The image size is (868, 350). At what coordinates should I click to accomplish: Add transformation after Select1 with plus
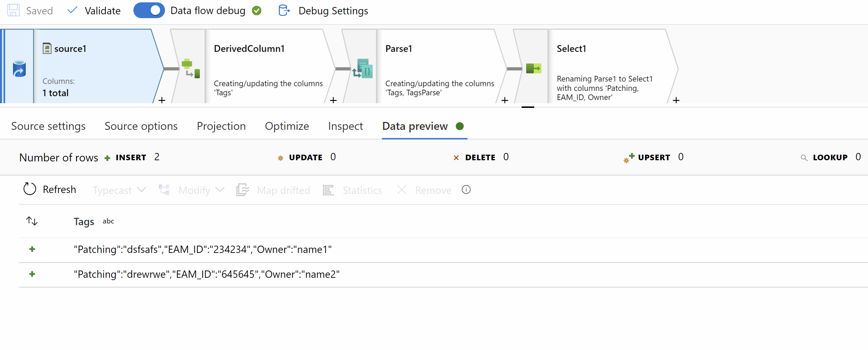[x=676, y=100]
